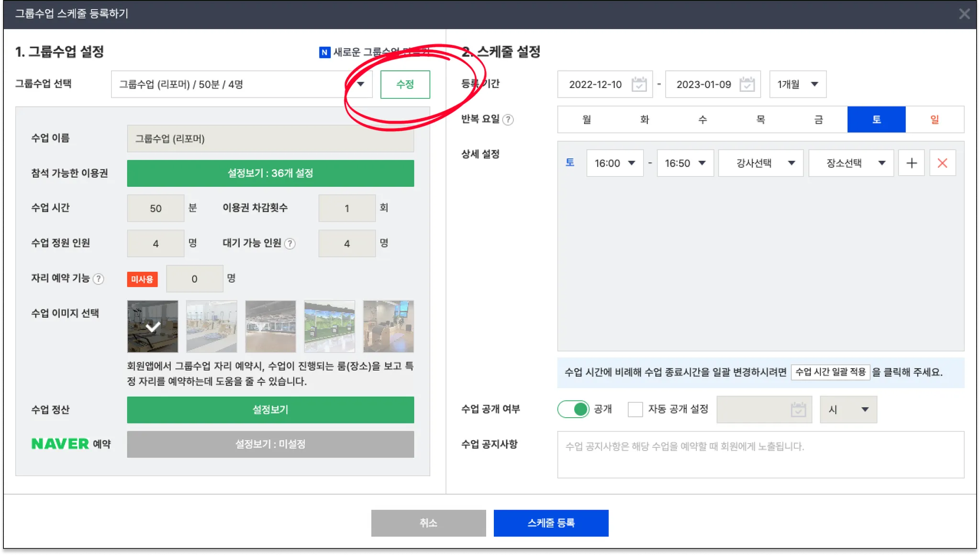The image size is (980, 555).
Task: Open the auto-publish date calendar icon
Action: [798, 410]
